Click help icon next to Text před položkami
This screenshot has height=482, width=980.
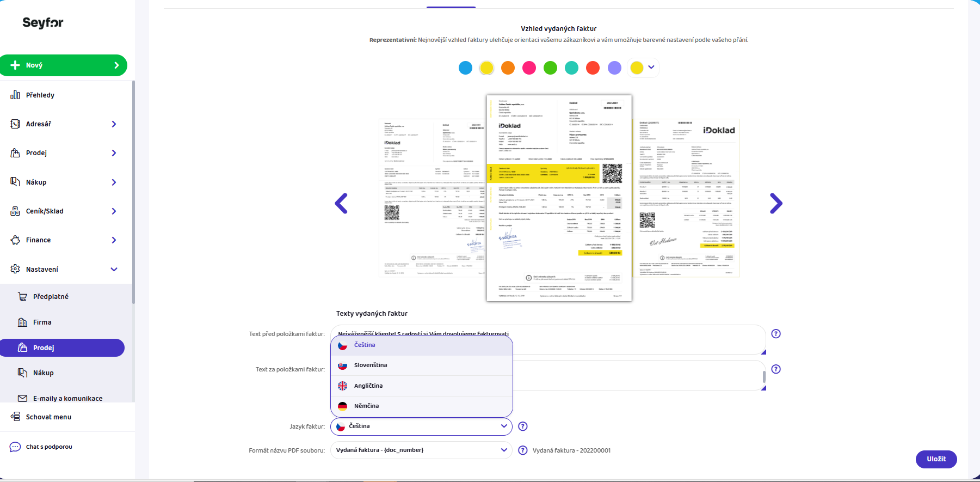click(776, 334)
